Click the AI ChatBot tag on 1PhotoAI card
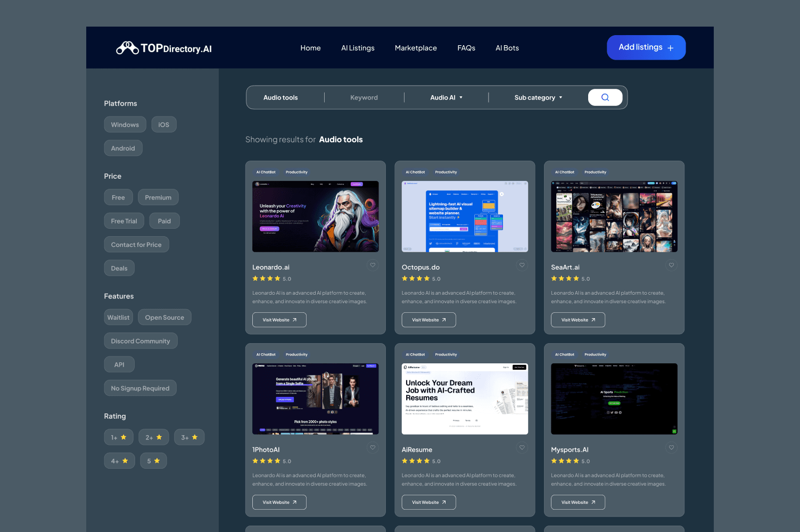 click(266, 354)
